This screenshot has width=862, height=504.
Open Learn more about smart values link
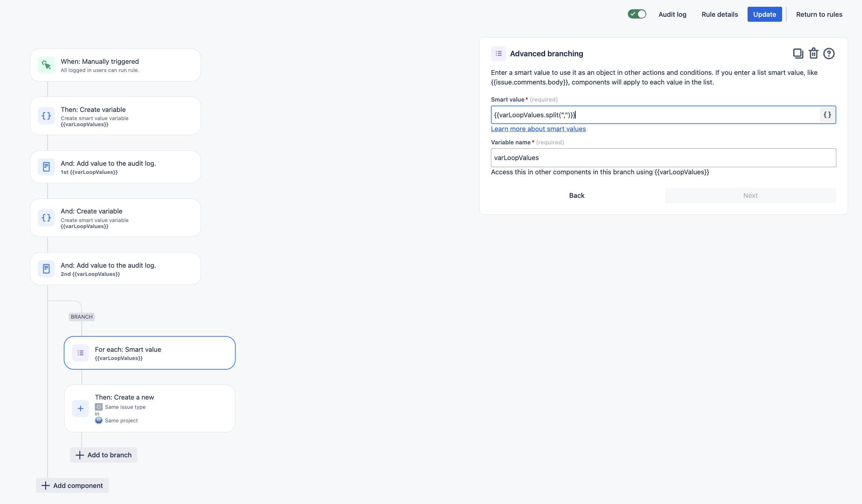(538, 129)
